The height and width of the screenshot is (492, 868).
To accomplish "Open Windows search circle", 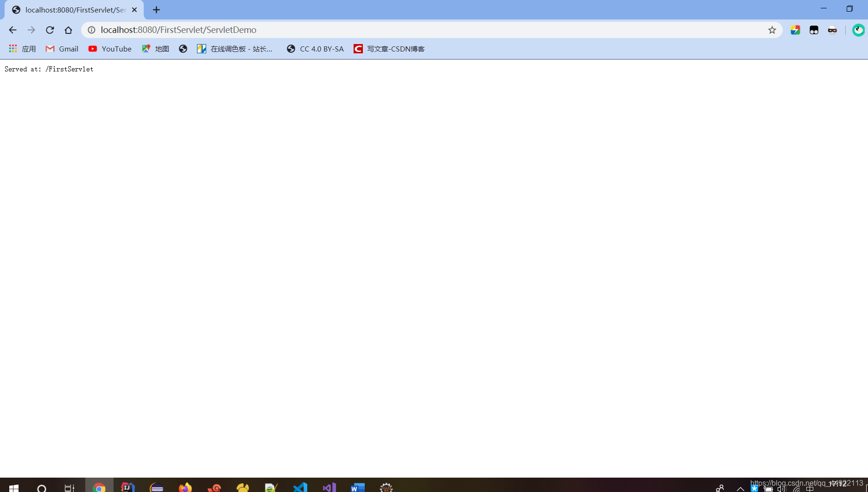I will pyautogui.click(x=42, y=488).
